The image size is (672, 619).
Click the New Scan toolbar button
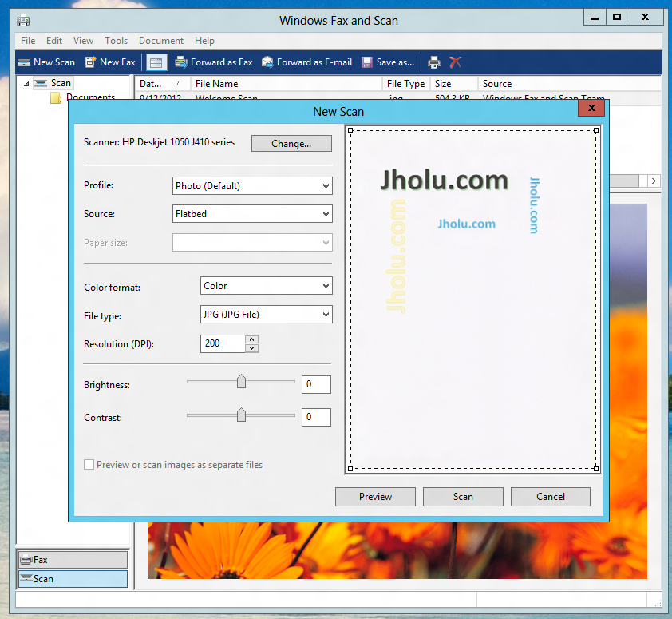point(46,62)
